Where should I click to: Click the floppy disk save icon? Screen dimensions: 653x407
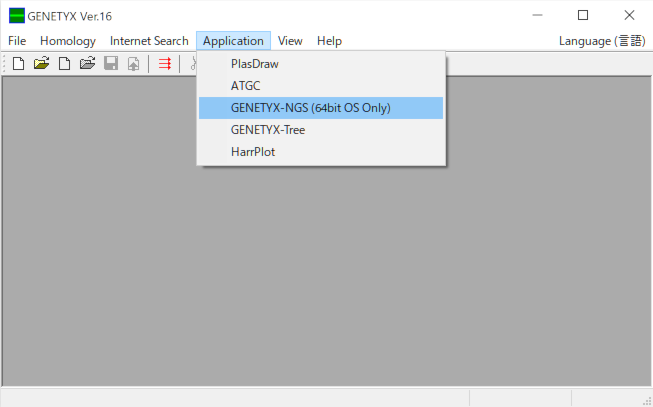click(110, 64)
